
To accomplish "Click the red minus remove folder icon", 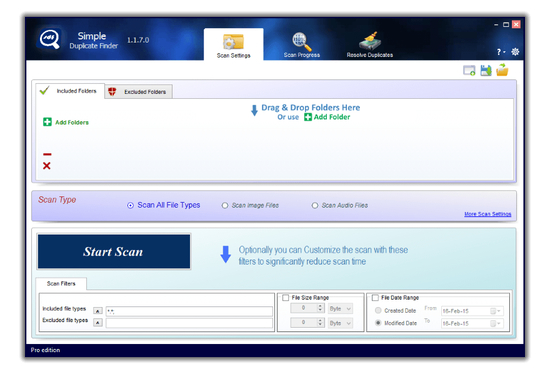I will click(x=47, y=154).
